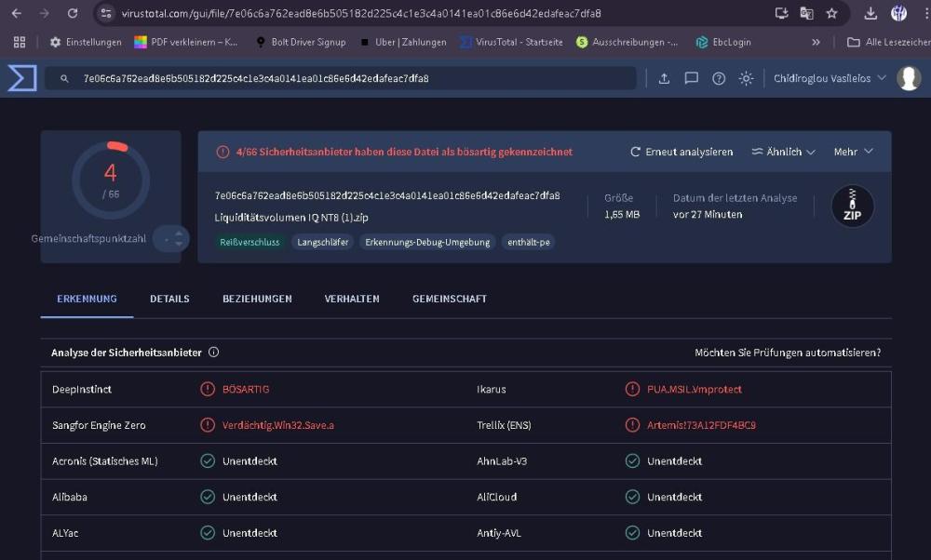Image resolution: width=931 pixels, height=560 pixels.
Task: Click the VirusTotal logo icon
Action: pos(21,78)
